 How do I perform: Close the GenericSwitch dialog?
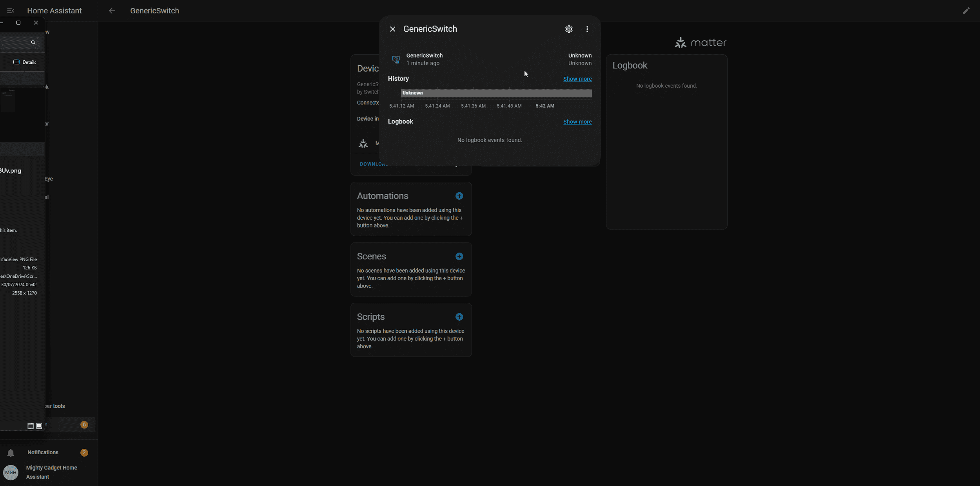[392, 29]
